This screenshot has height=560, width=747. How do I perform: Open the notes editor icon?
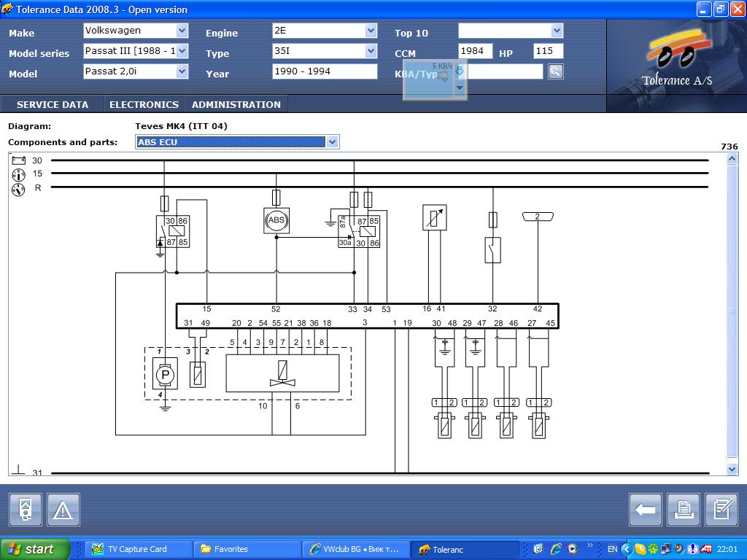pyautogui.click(x=721, y=510)
